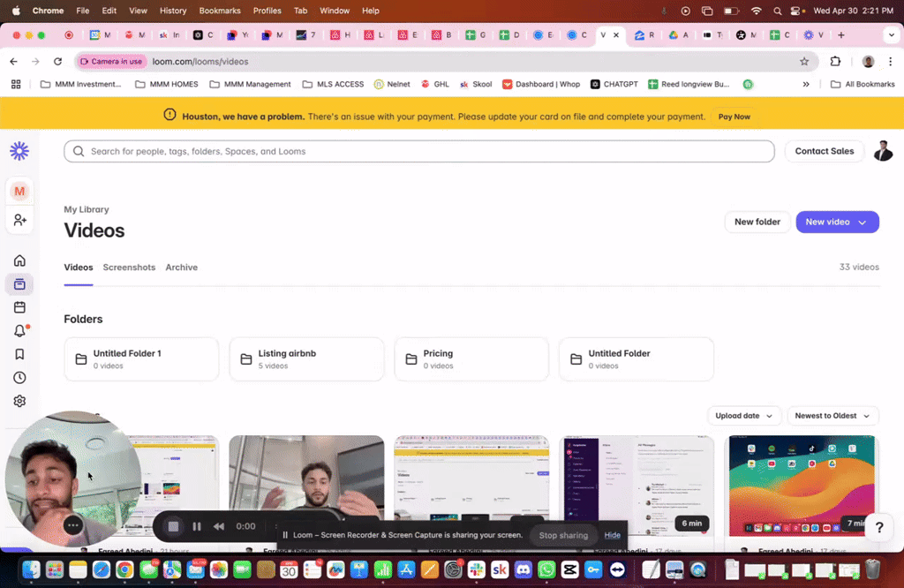Image resolution: width=904 pixels, height=588 pixels.
Task: Open the MLS ACCESS bookmark folder
Action: point(333,84)
